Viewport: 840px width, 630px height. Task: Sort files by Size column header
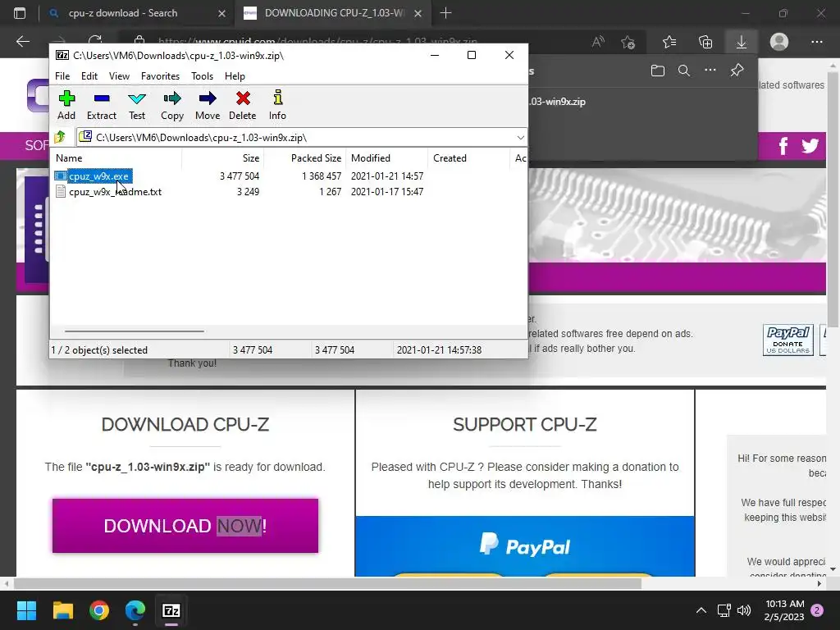[x=223, y=158]
